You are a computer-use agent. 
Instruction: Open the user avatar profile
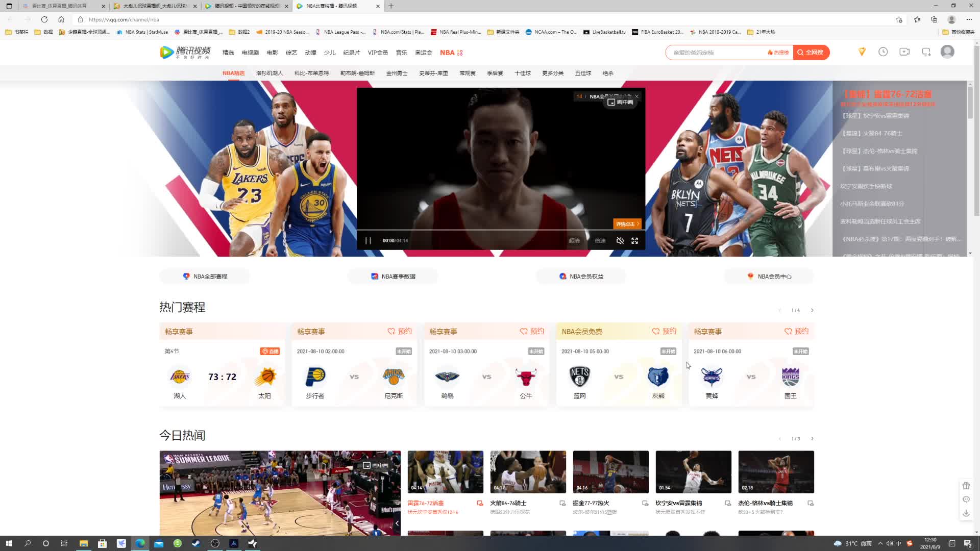[947, 52]
